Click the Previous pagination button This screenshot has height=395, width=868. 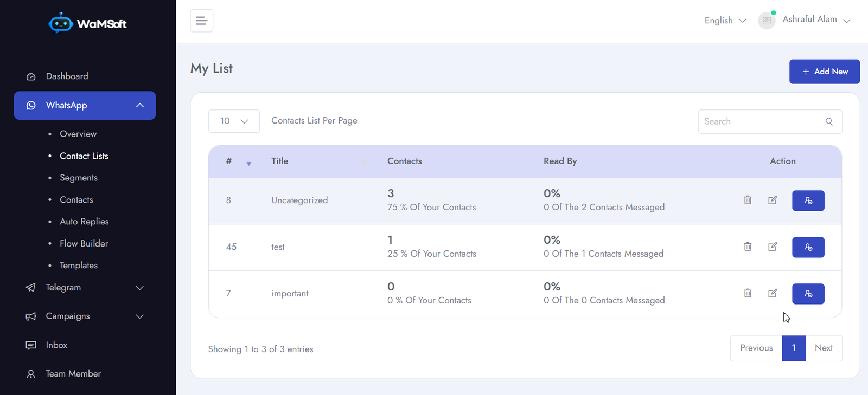pos(756,348)
